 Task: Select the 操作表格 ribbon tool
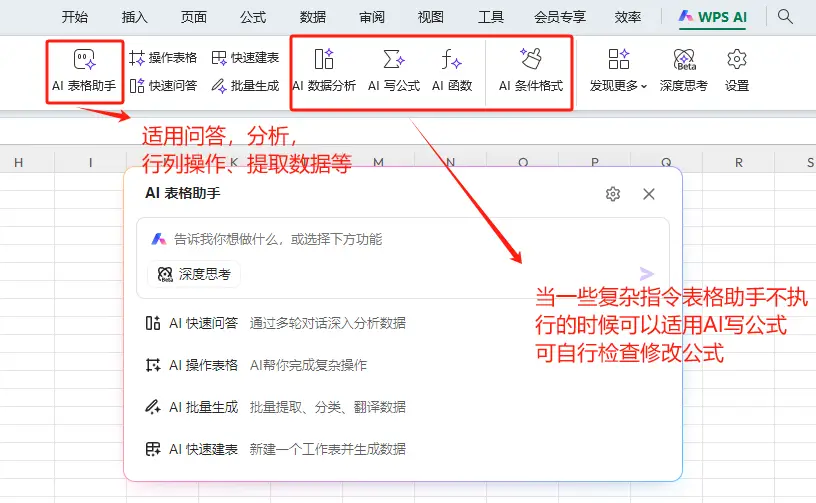click(x=163, y=57)
